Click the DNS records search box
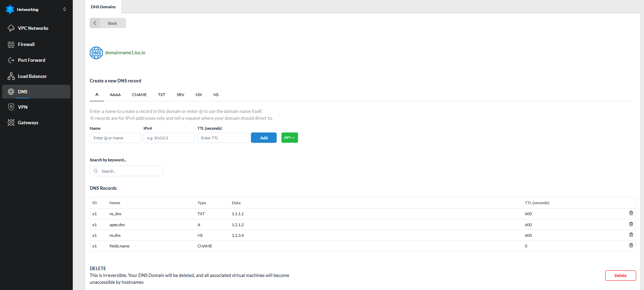The width and height of the screenshot is (644, 290). [126, 171]
